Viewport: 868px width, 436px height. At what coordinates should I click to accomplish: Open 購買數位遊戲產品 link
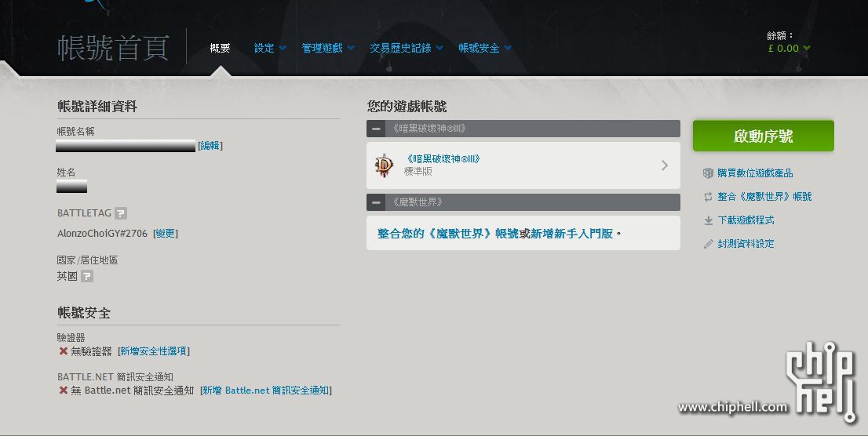tap(755, 173)
